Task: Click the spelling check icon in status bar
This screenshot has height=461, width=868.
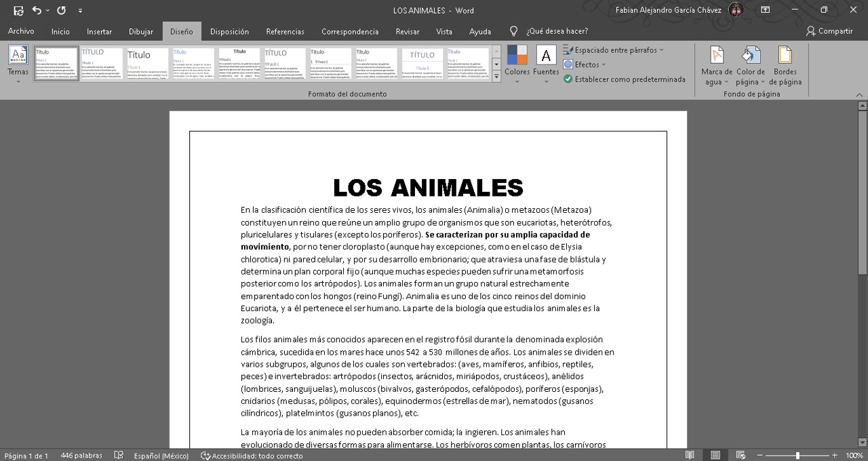Action: point(119,456)
